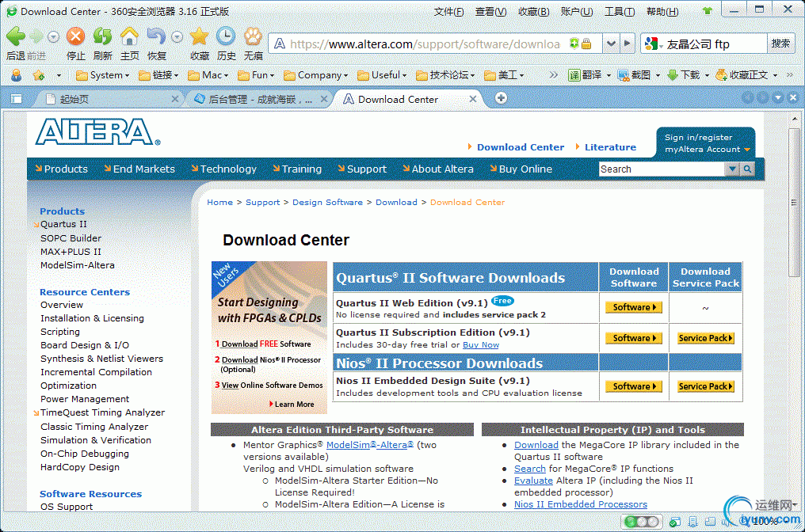Click the green status toggle in status bar
Image resolution: width=805 pixels, height=532 pixels.
641,522
